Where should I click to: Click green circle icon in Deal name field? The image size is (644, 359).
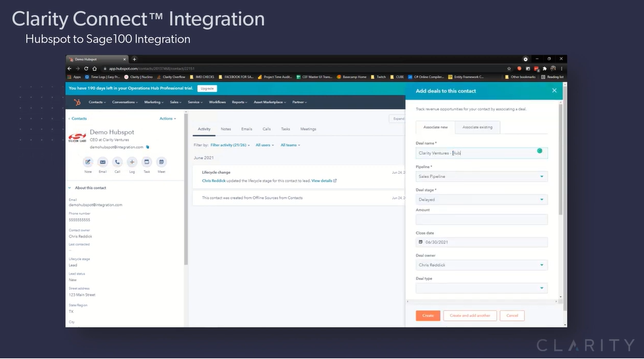pos(540,151)
